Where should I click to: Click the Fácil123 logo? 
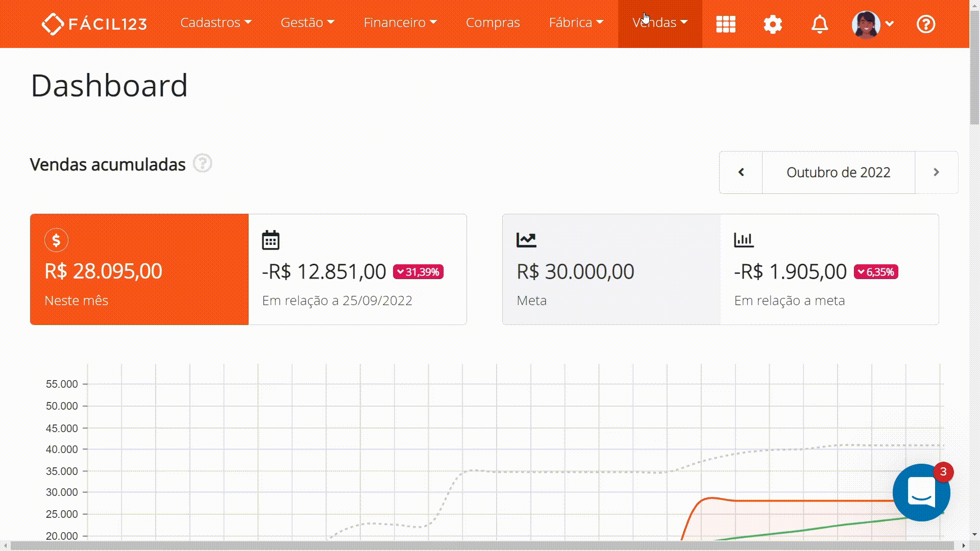click(94, 24)
